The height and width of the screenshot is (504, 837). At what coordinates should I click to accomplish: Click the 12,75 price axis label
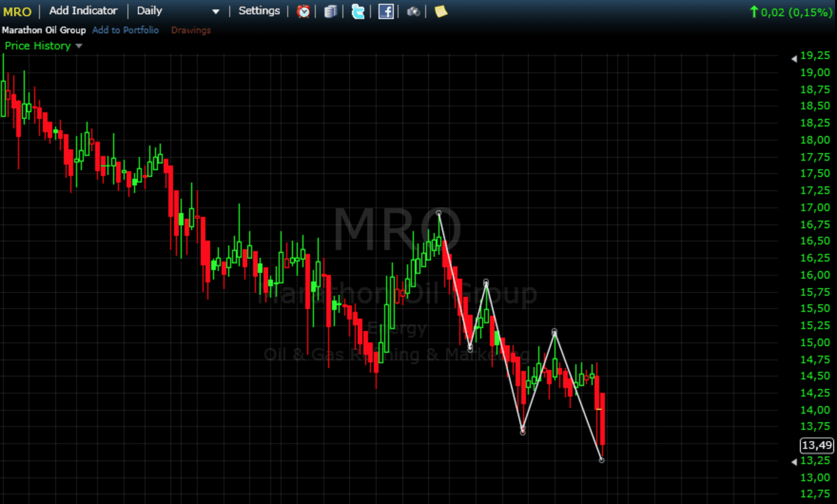click(x=815, y=494)
